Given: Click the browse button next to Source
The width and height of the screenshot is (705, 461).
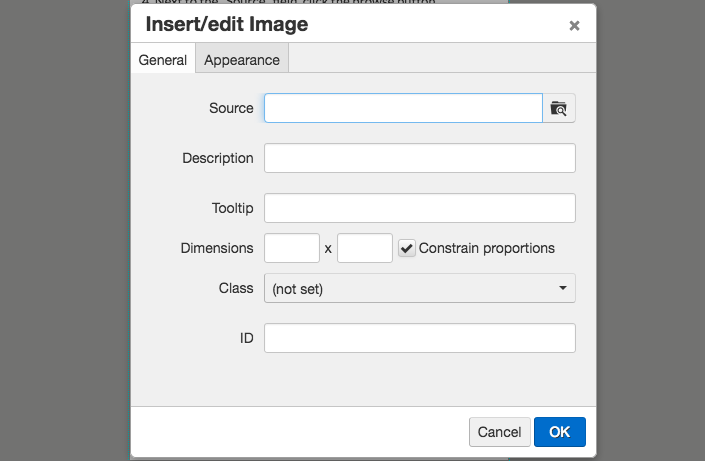Looking at the screenshot, I should coord(559,108).
